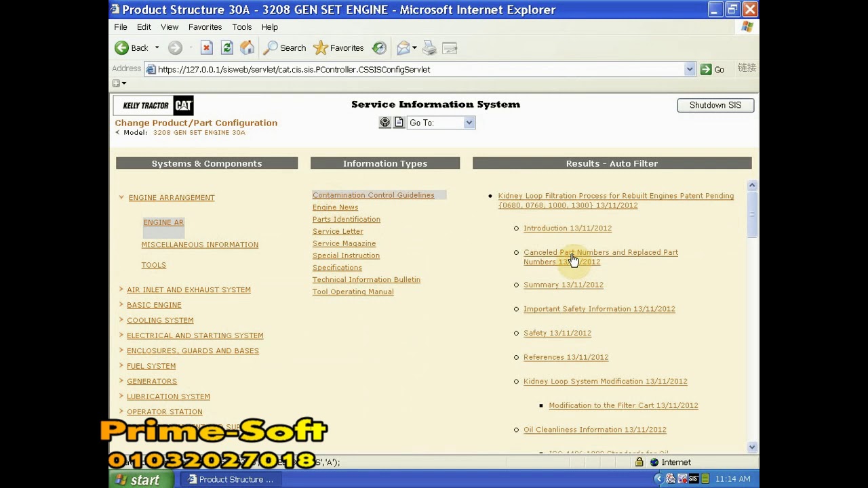Image resolution: width=868 pixels, height=488 pixels.
Task: Open Canceled Part Numbers and Replaced result
Action: coord(601,257)
